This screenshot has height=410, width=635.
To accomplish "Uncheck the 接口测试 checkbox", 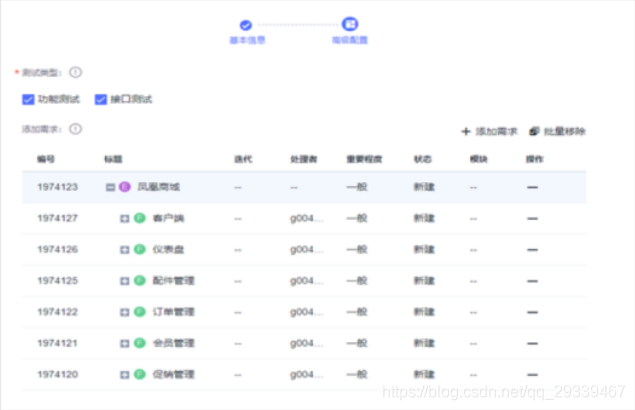I will [100, 99].
